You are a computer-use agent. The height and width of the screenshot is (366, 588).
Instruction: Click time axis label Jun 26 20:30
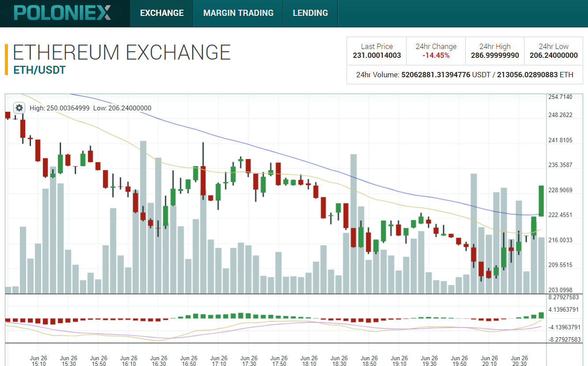pyautogui.click(x=520, y=361)
